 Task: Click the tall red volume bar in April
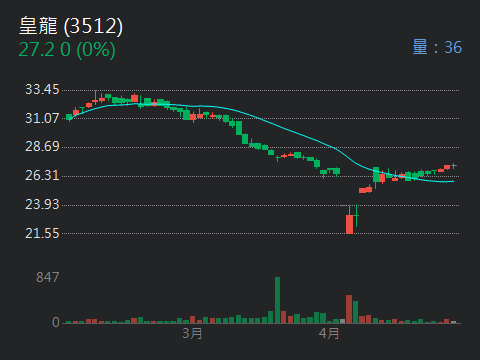[x=349, y=309]
